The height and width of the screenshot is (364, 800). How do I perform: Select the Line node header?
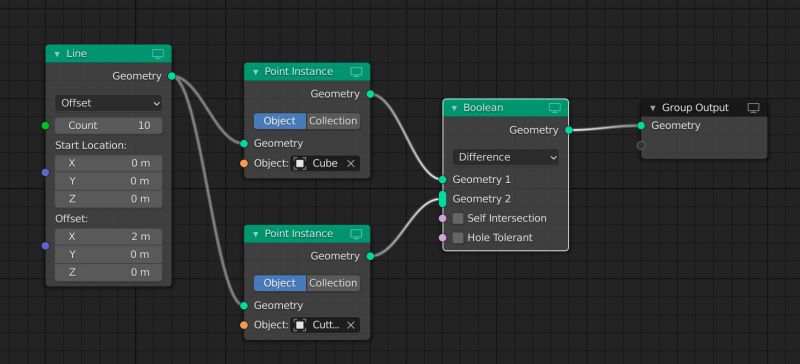pos(109,54)
